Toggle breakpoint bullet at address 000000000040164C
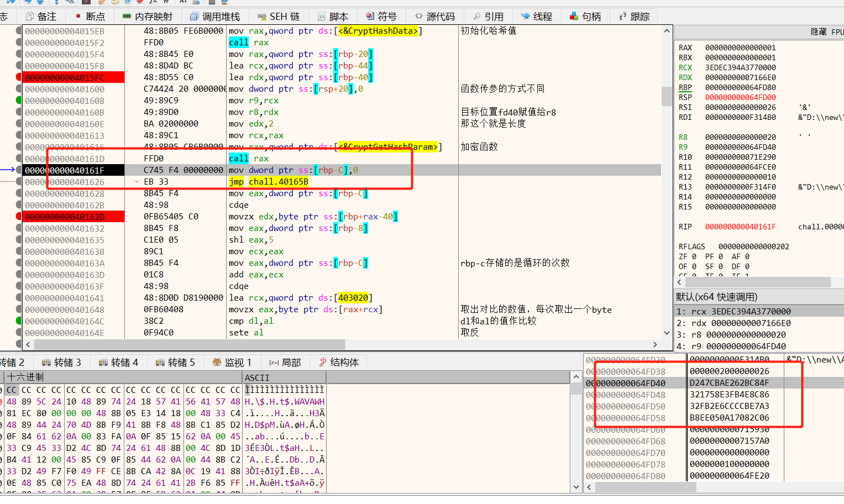844x504 pixels. tap(19, 321)
